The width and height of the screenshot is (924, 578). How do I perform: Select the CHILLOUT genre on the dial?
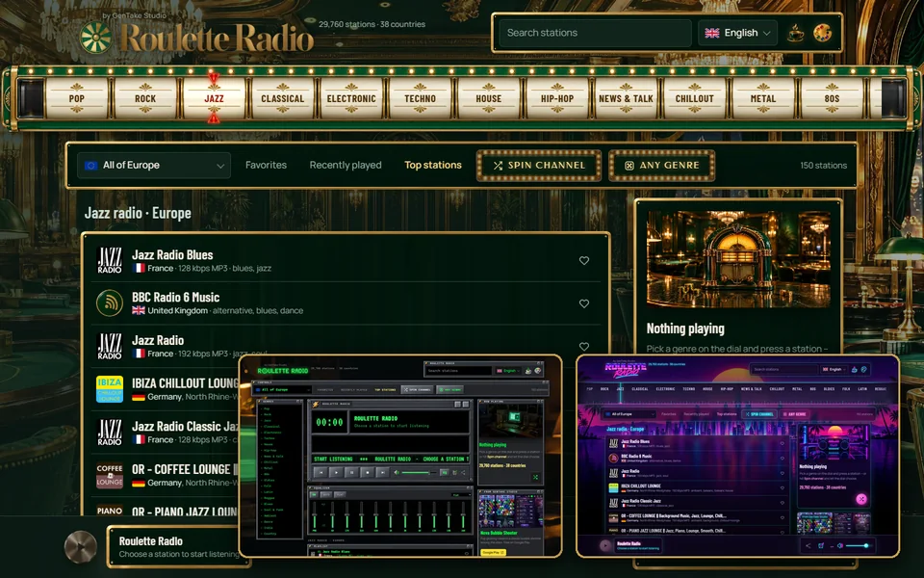694,98
